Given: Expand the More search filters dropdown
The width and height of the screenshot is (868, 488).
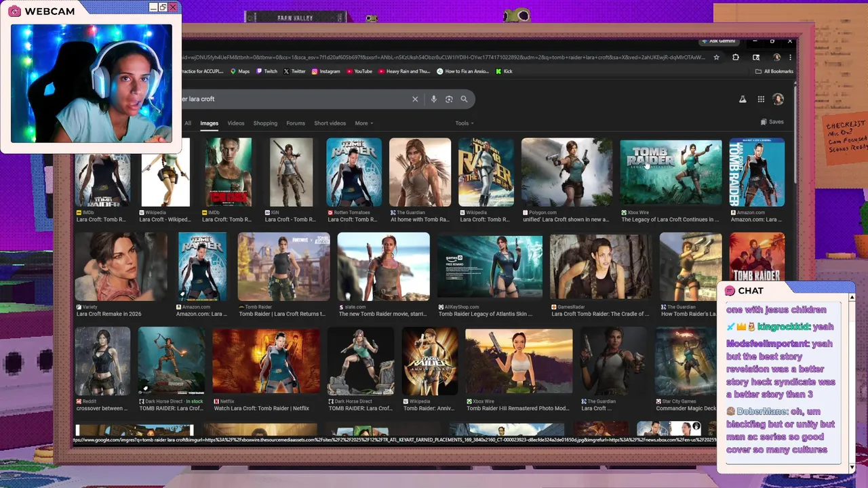Looking at the screenshot, I should tap(363, 123).
